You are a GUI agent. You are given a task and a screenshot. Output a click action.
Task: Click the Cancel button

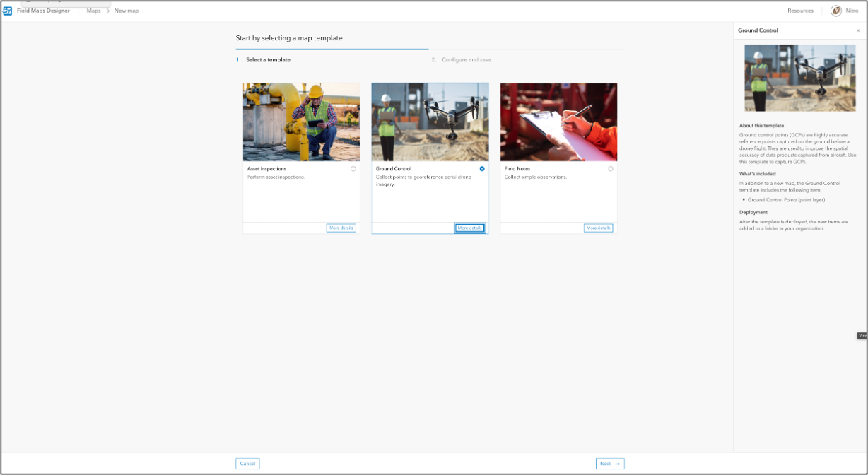pos(247,463)
